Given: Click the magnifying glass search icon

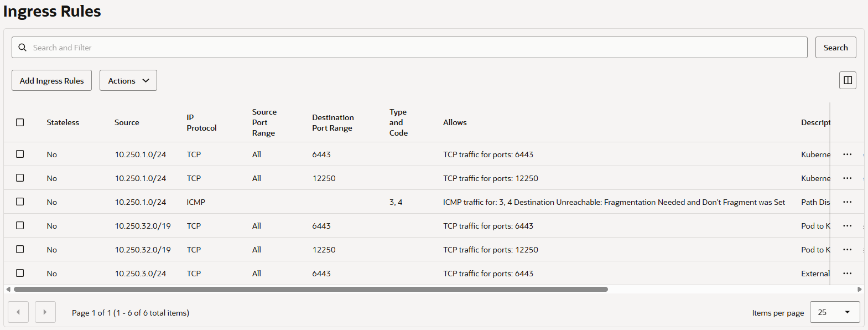Looking at the screenshot, I should (x=23, y=48).
